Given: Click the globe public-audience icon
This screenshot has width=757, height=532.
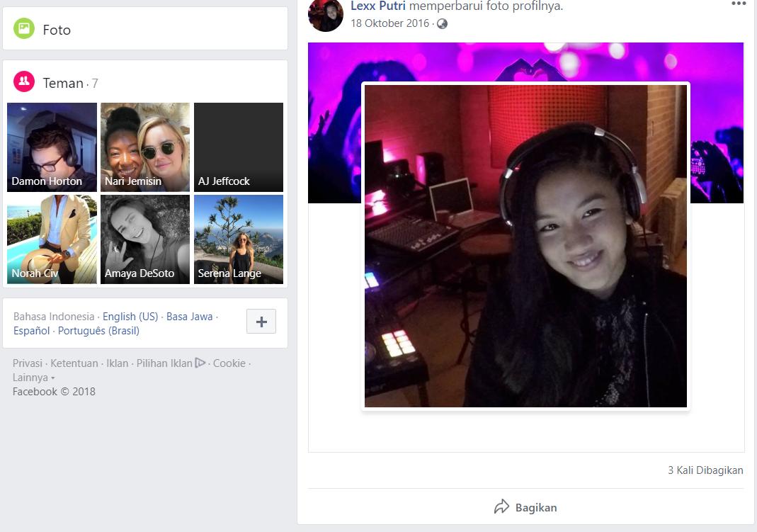Looking at the screenshot, I should point(442,24).
